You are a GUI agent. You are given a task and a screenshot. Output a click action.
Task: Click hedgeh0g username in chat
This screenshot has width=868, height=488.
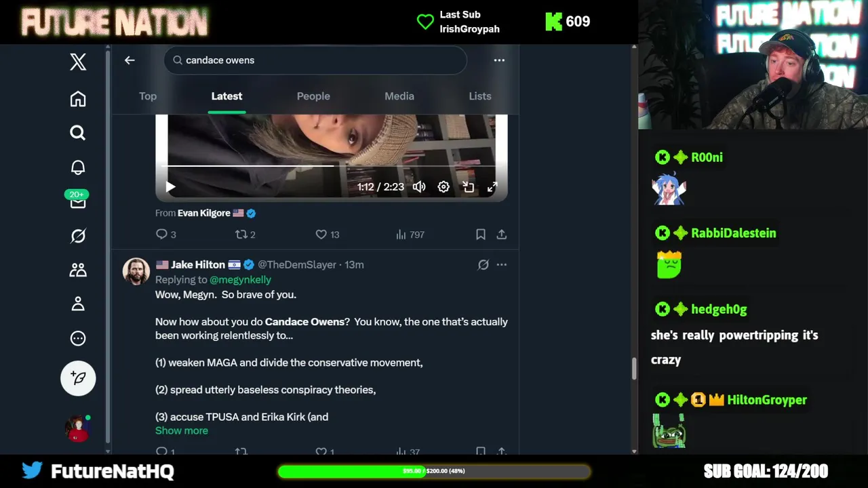(719, 309)
